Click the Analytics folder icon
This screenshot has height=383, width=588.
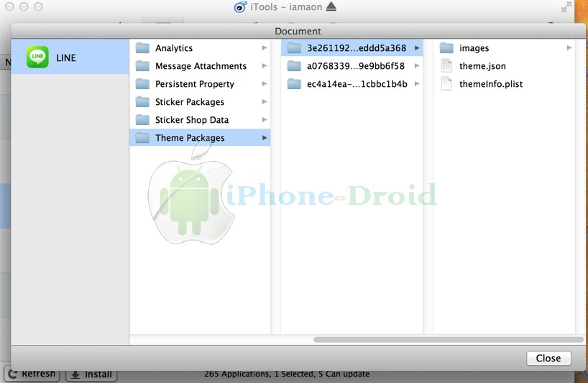point(142,48)
